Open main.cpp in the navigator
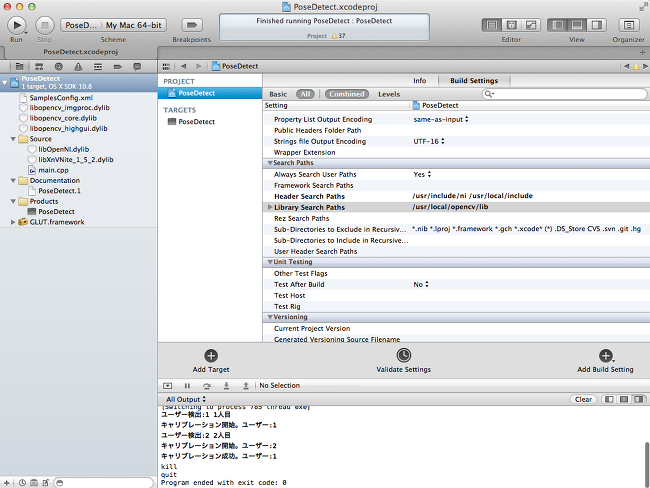Viewport: 650px width, 488px height. (53, 170)
